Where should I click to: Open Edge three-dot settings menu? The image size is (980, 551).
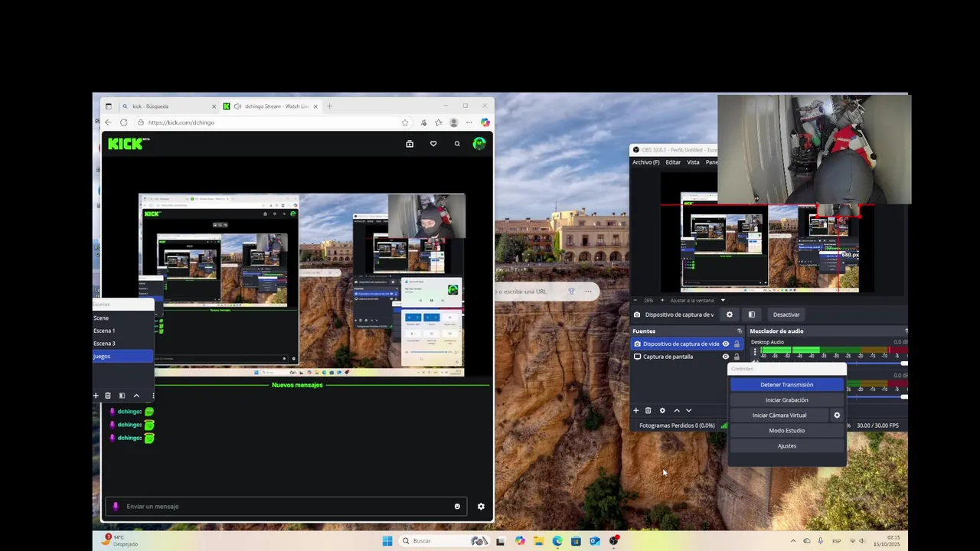click(x=469, y=122)
